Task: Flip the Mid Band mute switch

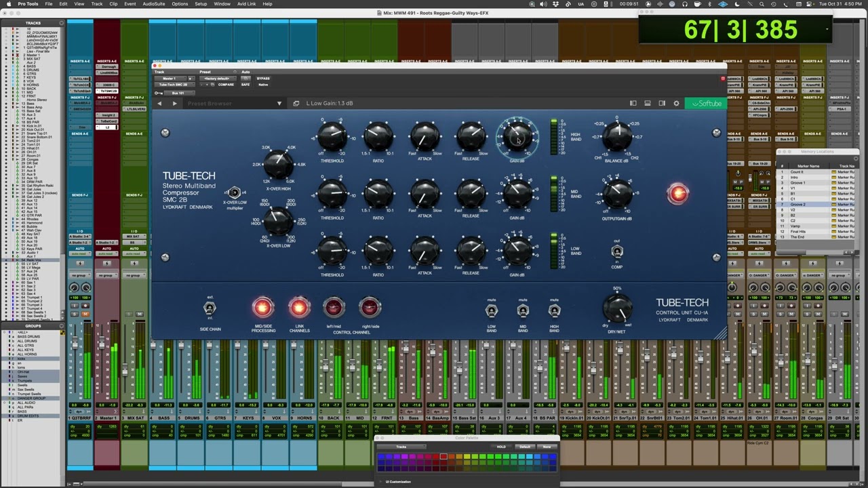Action: pos(523,311)
